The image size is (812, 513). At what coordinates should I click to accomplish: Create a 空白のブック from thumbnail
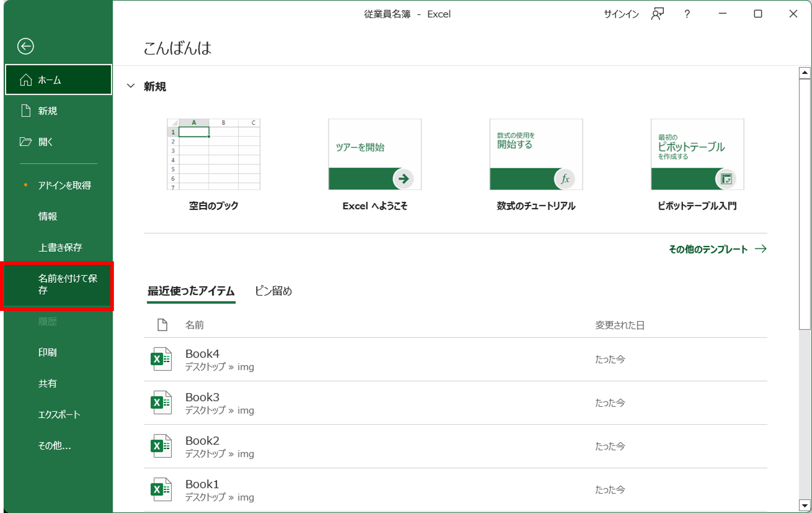213,155
